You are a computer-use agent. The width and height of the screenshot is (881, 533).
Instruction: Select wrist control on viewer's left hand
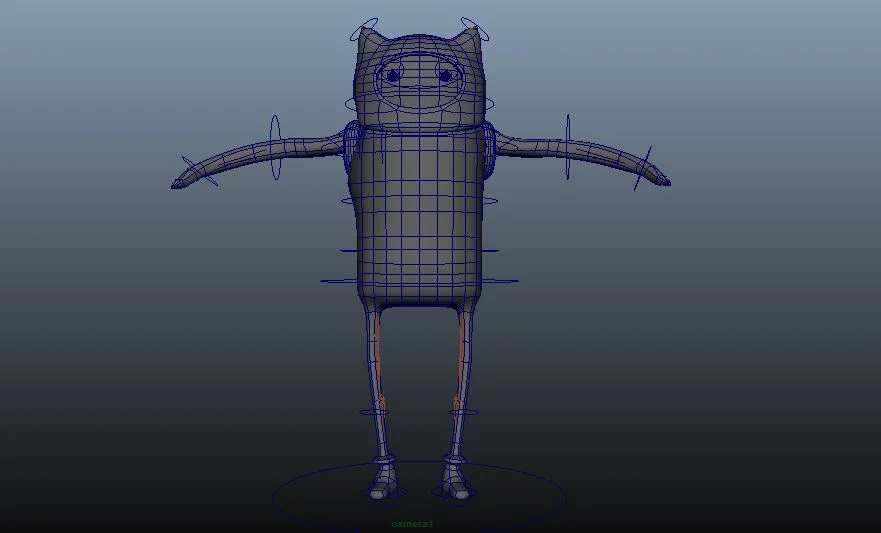[x=199, y=171]
